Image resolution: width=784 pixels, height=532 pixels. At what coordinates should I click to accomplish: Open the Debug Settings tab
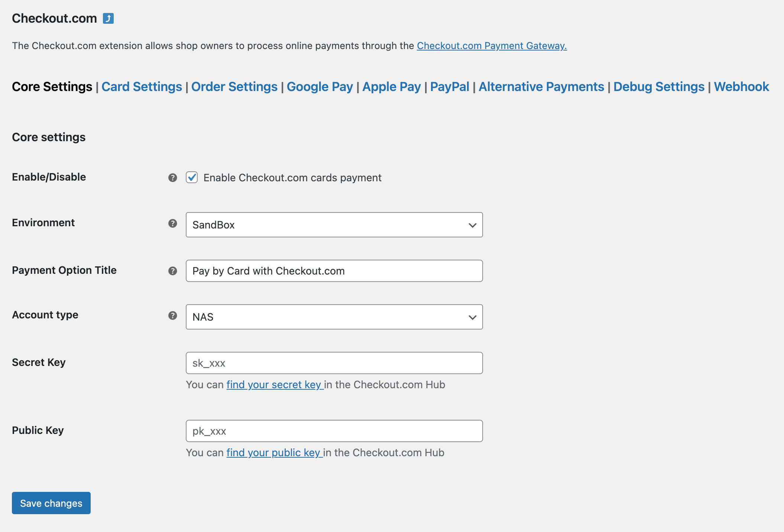pos(659,87)
